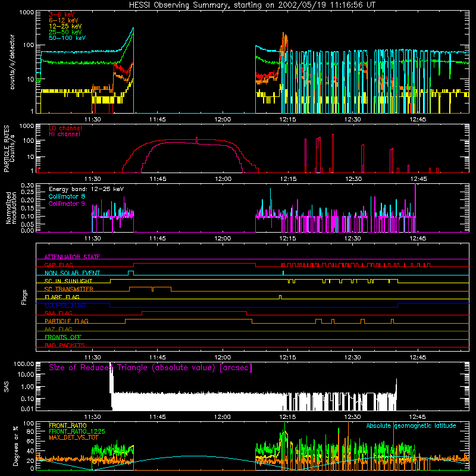
Task: Click the "0.15" modulation axis value
Action: [x=27, y=208]
